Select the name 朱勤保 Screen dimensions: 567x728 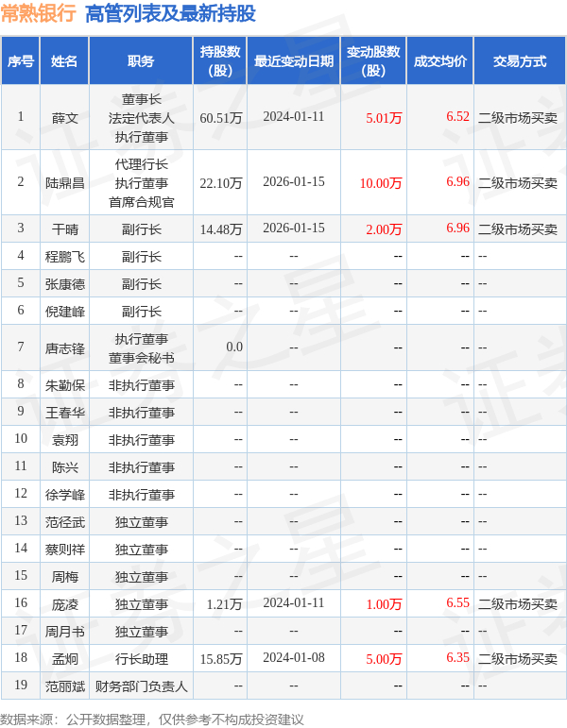(x=64, y=385)
